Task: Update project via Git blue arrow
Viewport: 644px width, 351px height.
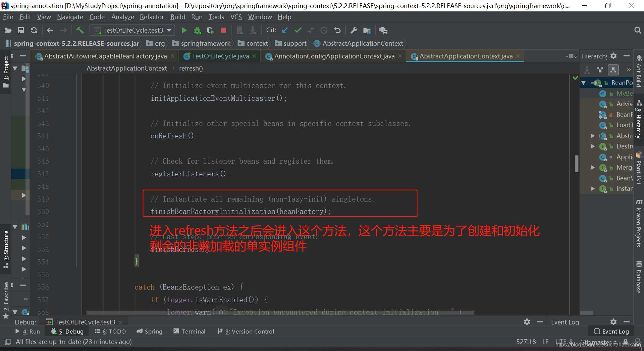Action: [285, 31]
